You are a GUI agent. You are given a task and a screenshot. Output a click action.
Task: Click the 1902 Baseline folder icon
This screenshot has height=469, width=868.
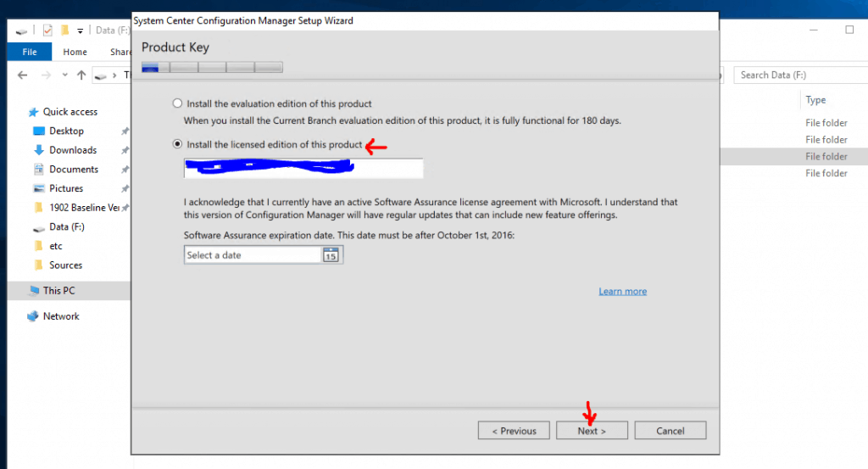tap(39, 208)
